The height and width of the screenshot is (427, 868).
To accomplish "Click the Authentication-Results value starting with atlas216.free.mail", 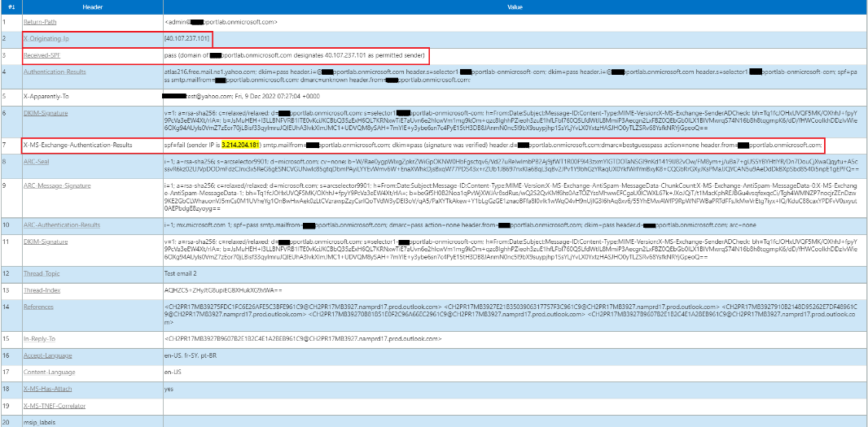I will (512, 76).
